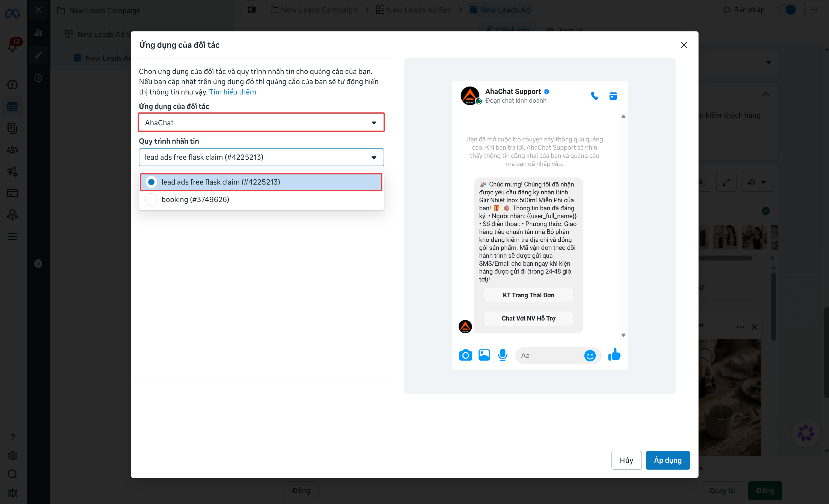This screenshot has height=504, width=829.
Task: Select lead ads free flask claim radio
Action: coord(151,182)
